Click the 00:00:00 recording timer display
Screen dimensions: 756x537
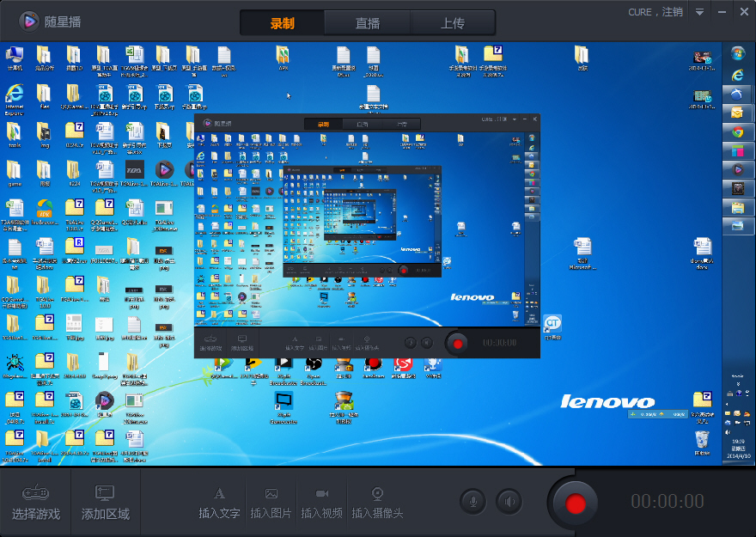[668, 502]
